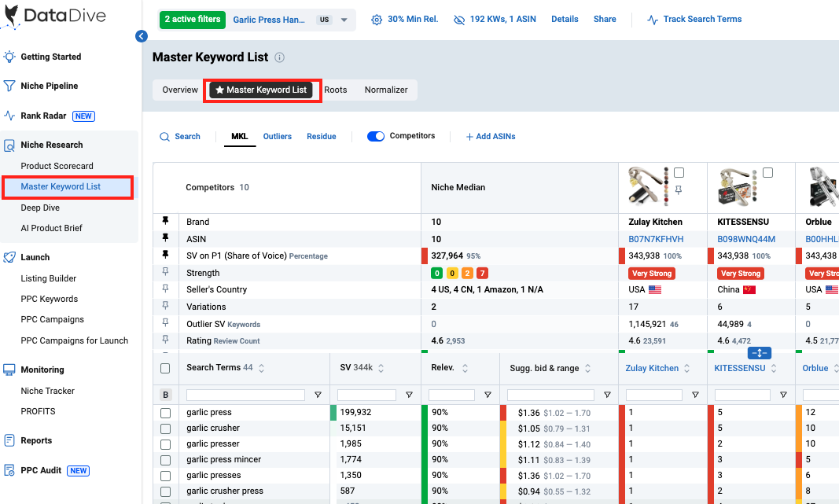
Task: Check the KITESSENSU product checkbox
Action: pyautogui.click(x=767, y=172)
